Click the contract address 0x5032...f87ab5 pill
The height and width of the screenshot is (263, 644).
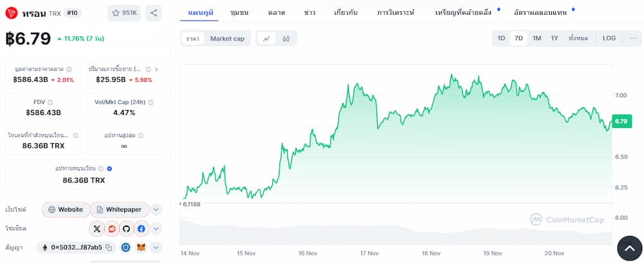click(77, 248)
